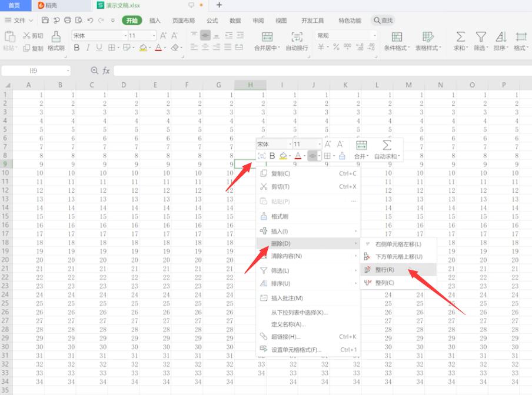Choose 设置单元格格式(F) in context menu

tap(308, 349)
